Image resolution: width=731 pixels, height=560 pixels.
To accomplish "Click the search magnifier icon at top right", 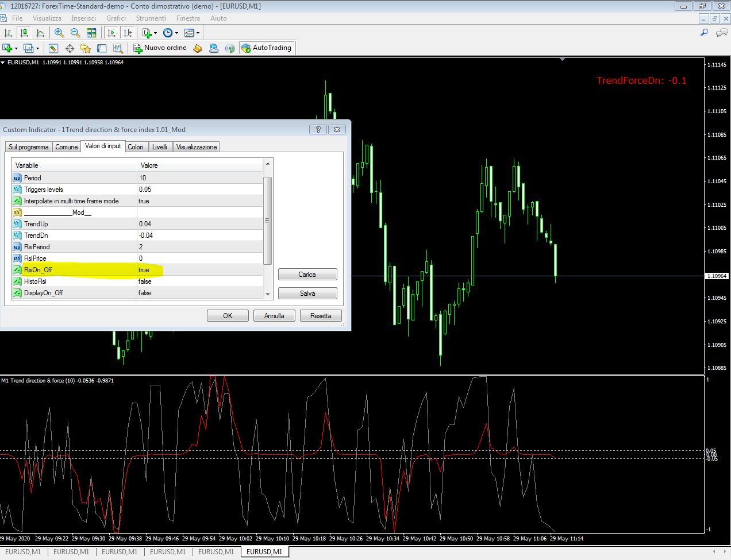I will click(704, 33).
